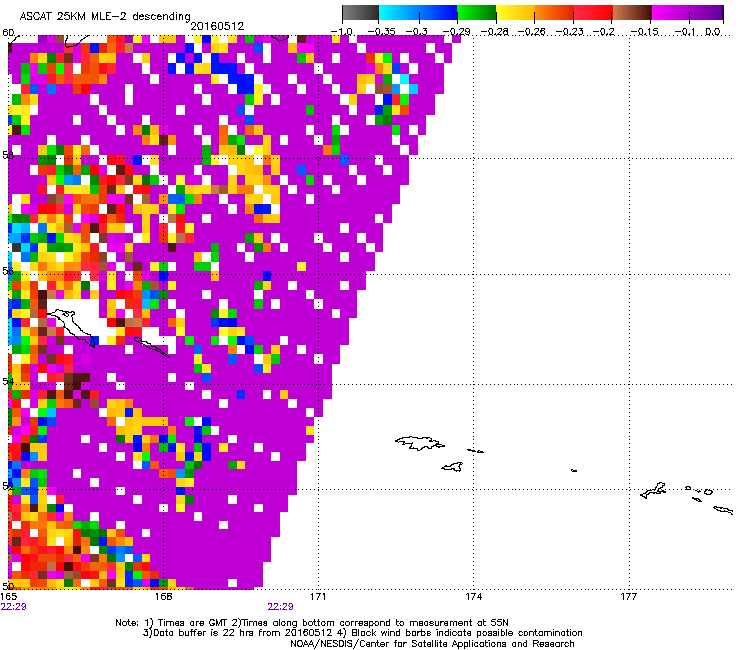Click the cyan-blue segment of the color bar

point(418,13)
